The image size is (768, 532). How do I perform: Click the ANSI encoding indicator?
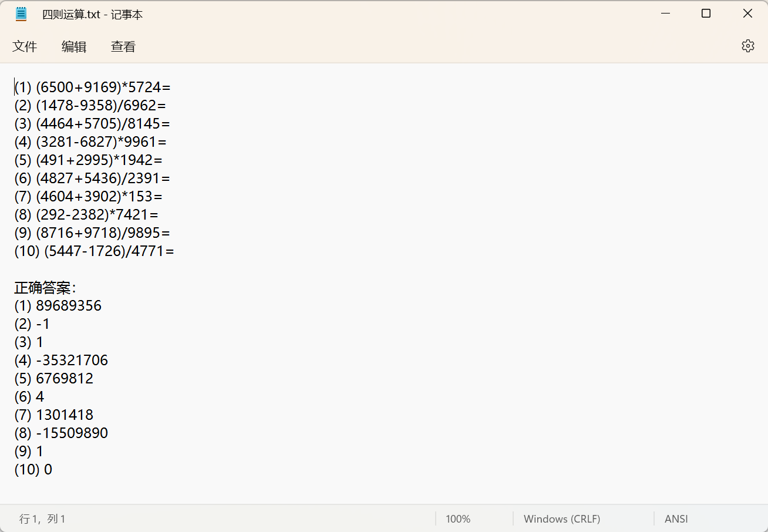(x=676, y=519)
